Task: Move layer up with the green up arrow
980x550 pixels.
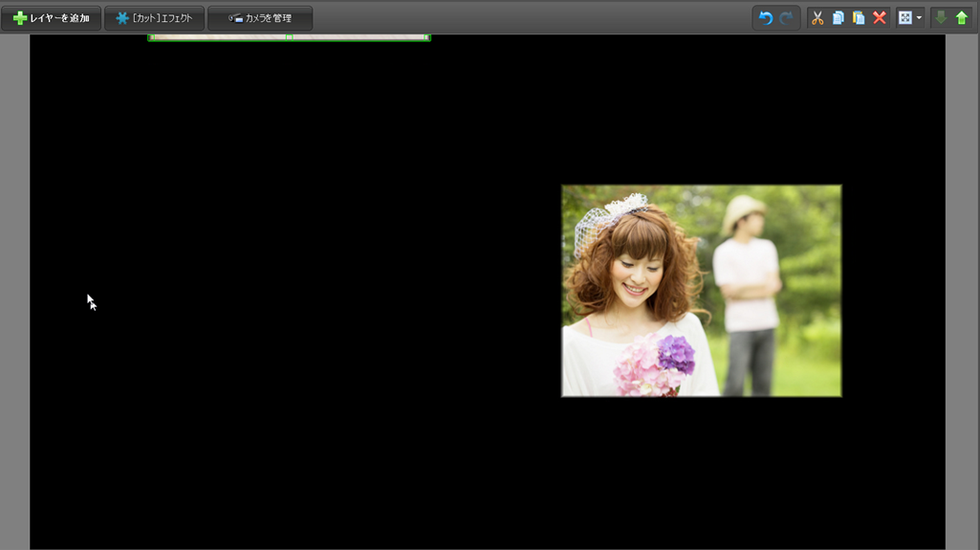Action: coord(962,18)
